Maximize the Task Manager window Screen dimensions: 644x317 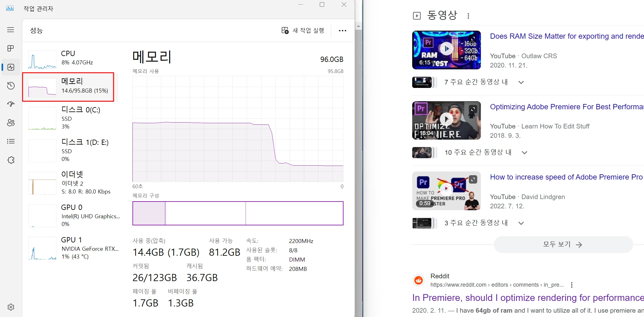[x=322, y=5]
